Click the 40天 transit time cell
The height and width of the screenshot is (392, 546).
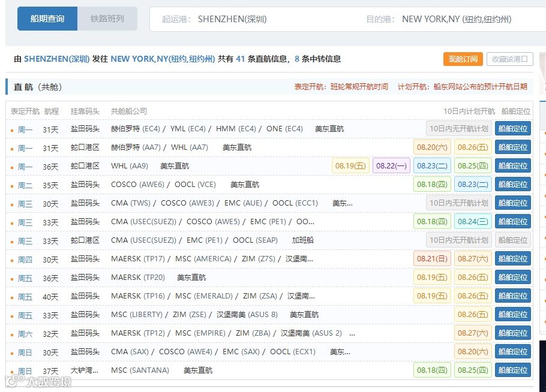(x=50, y=297)
